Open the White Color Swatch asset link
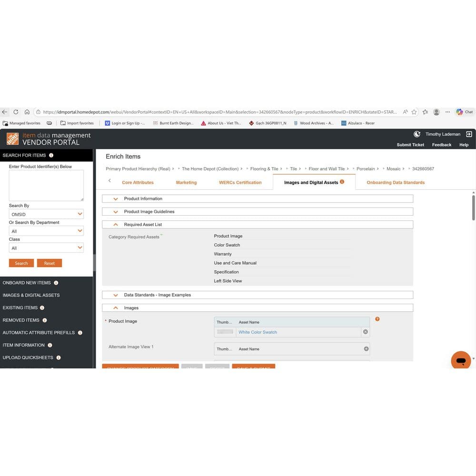This screenshot has height=476, width=476. [258, 332]
